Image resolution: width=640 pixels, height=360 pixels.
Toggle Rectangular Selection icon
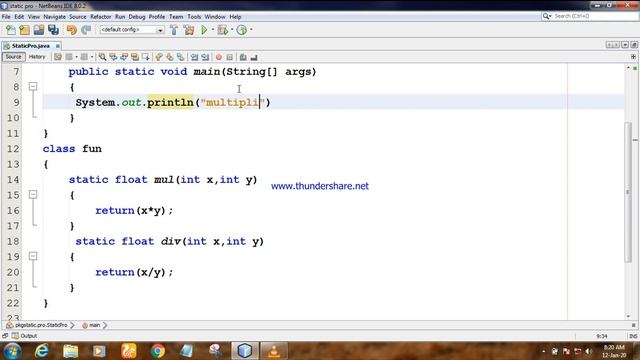pos(145,57)
